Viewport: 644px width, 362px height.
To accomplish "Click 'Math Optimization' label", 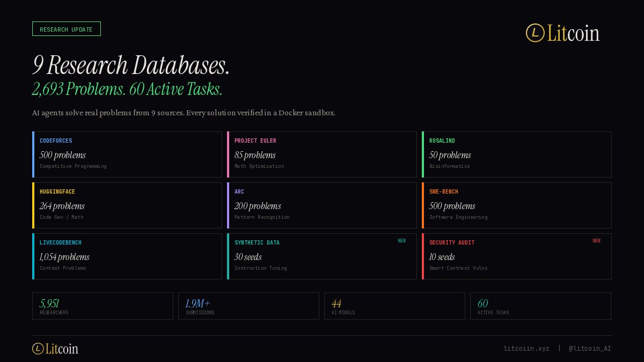I will (x=259, y=166).
